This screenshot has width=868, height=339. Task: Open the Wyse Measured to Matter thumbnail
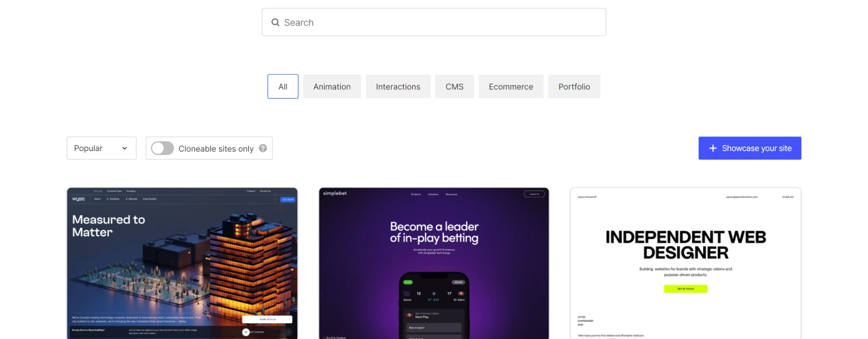182,264
